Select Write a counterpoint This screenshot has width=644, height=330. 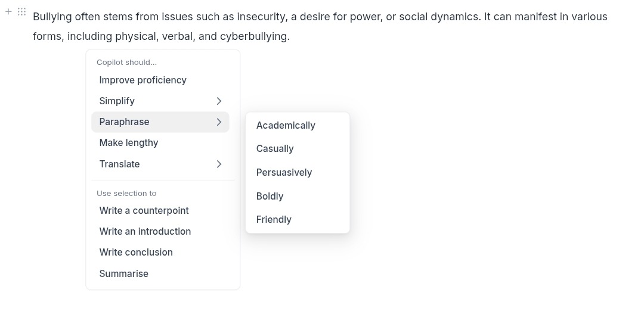point(160,210)
